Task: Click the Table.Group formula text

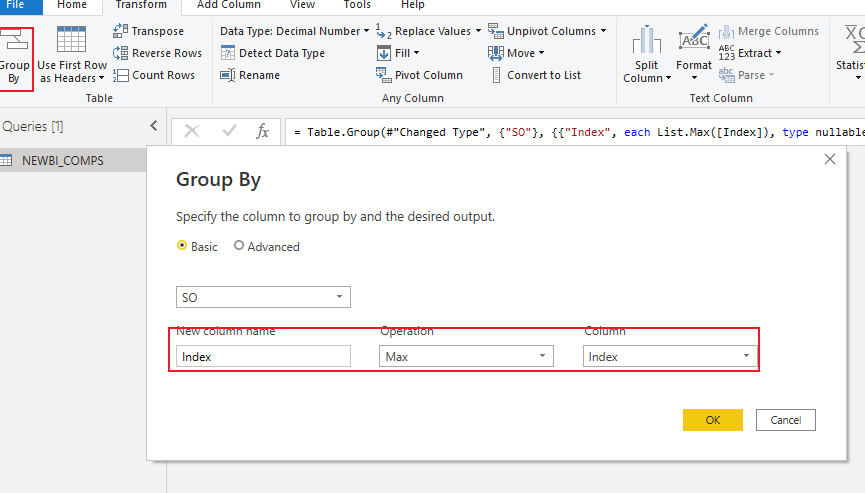Action: pyautogui.click(x=579, y=132)
